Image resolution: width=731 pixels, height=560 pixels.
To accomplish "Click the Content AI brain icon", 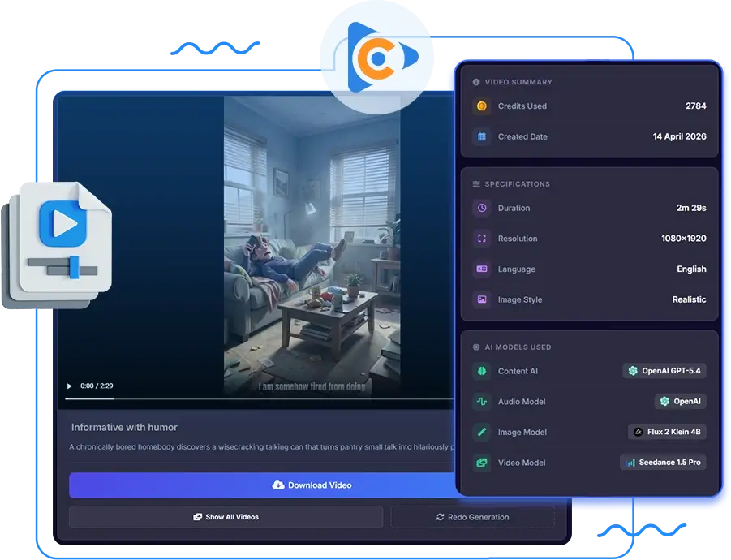I will pos(482,371).
